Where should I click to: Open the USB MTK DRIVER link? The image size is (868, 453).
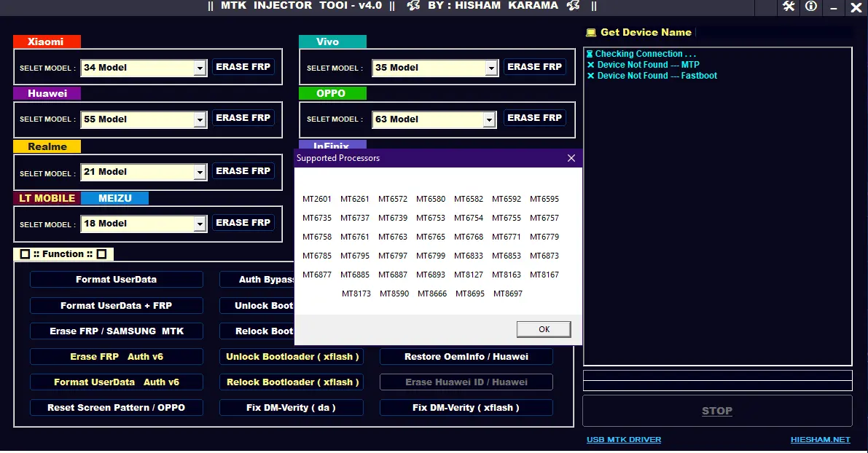tap(624, 439)
